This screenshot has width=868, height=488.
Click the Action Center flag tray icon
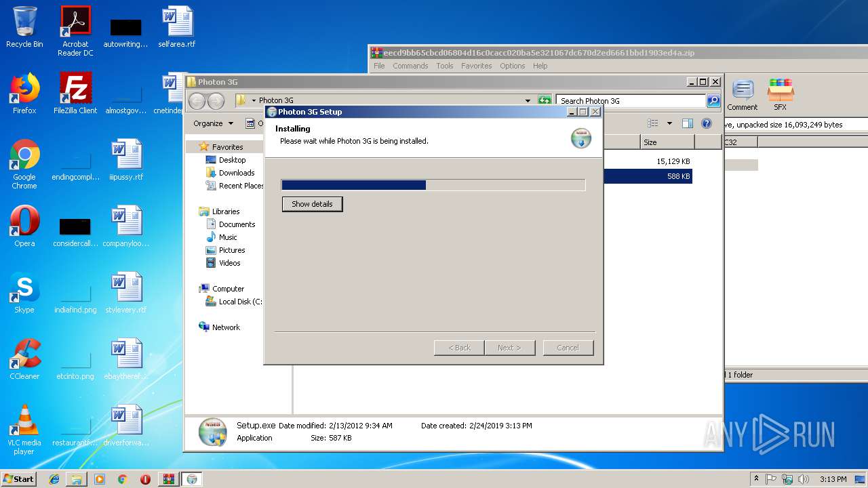click(x=771, y=479)
